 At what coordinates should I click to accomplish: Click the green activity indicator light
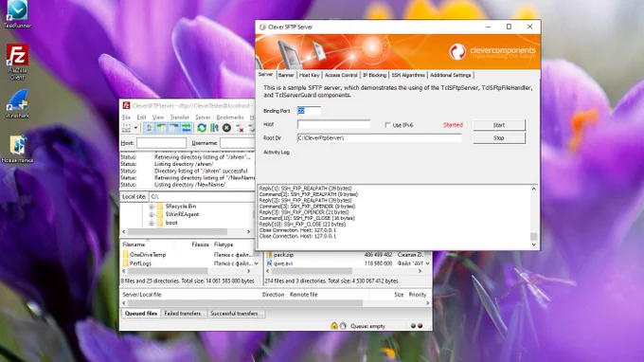click(x=413, y=326)
